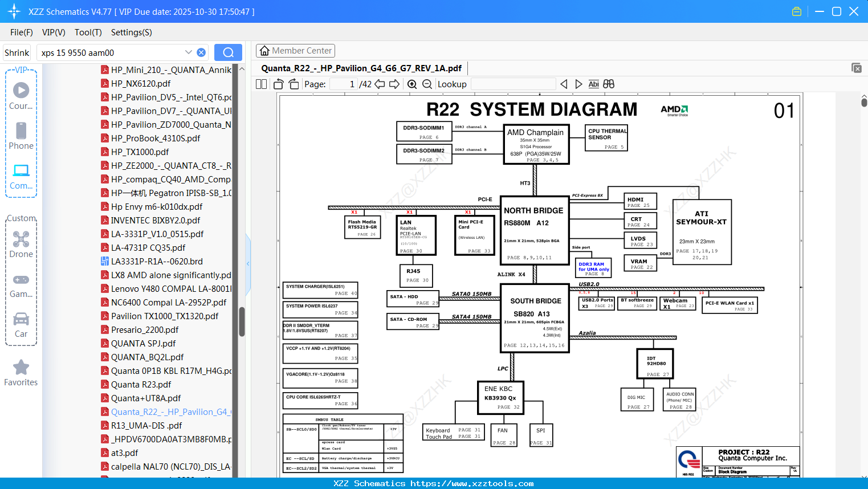Rotate page counterclockwise
This screenshot has width=868, height=489.
pos(279,84)
